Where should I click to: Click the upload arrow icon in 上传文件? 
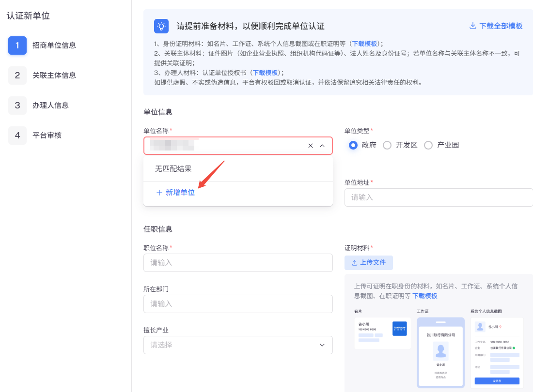coord(355,263)
